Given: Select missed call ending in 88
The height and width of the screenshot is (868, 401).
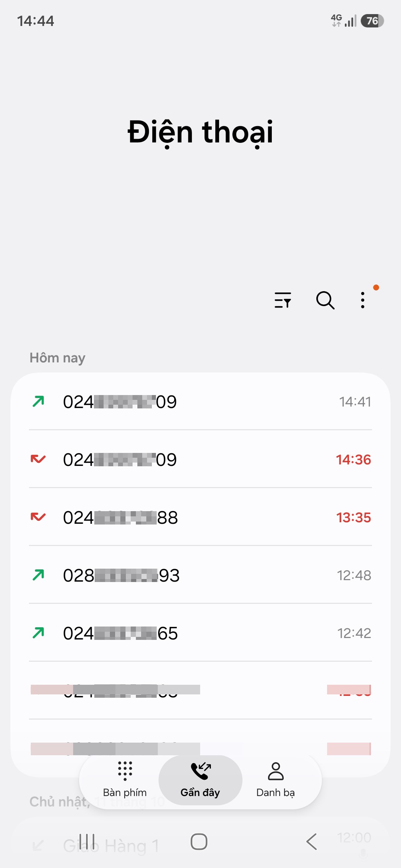Looking at the screenshot, I should pyautogui.click(x=200, y=517).
